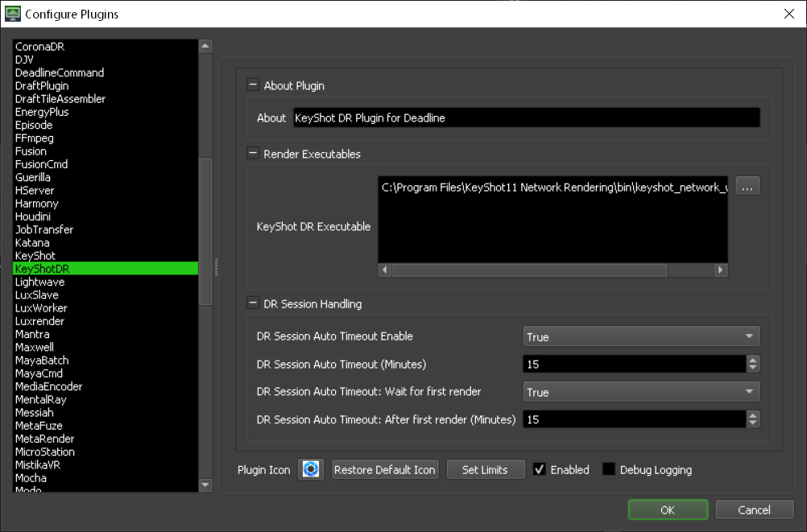Uncheck the Enabled checkbox
The height and width of the screenshot is (532, 807).
(x=539, y=469)
